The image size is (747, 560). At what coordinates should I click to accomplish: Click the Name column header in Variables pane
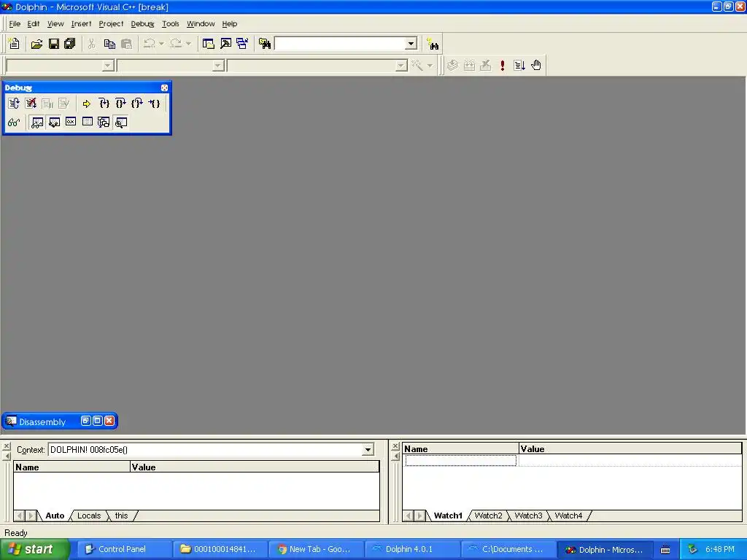coord(71,467)
